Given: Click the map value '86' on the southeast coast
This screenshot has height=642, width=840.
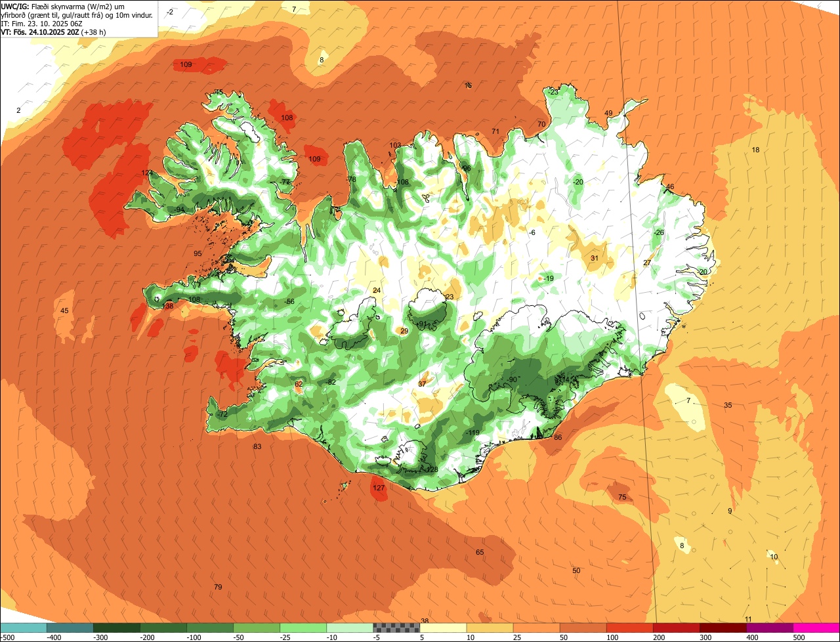Looking at the screenshot, I should click(558, 437).
